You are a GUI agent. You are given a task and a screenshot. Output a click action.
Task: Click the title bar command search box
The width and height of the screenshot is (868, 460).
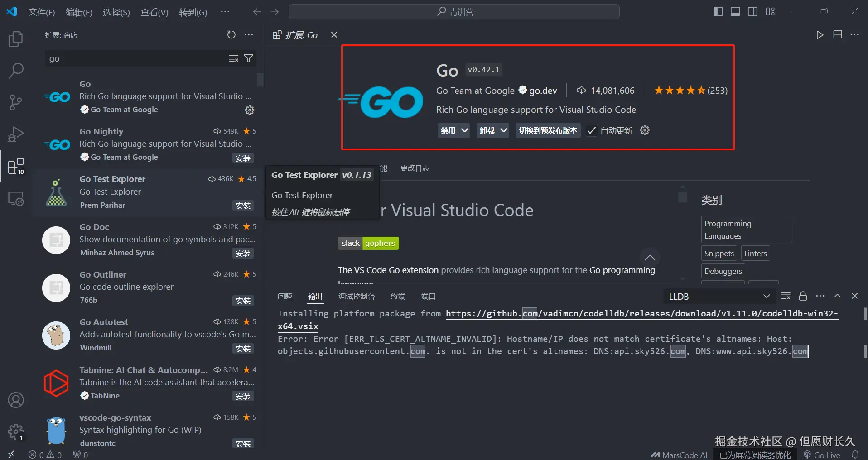point(454,12)
